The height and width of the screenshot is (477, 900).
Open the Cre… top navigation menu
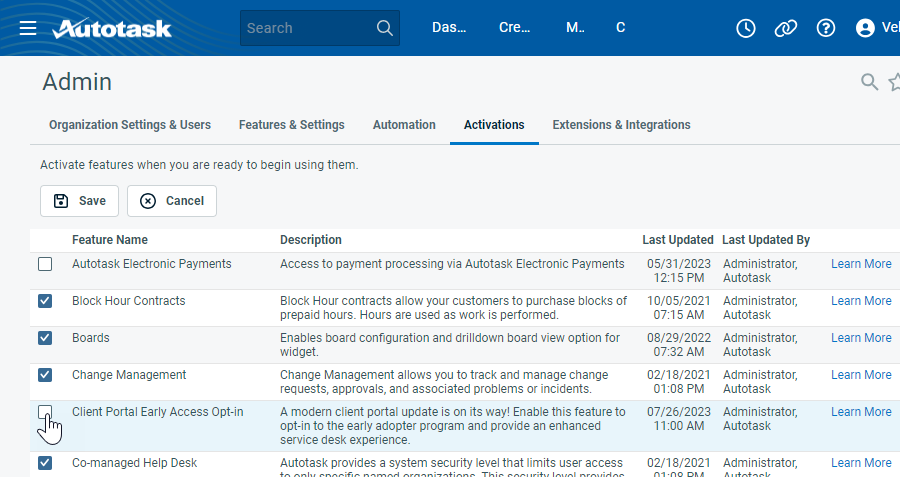[514, 28]
